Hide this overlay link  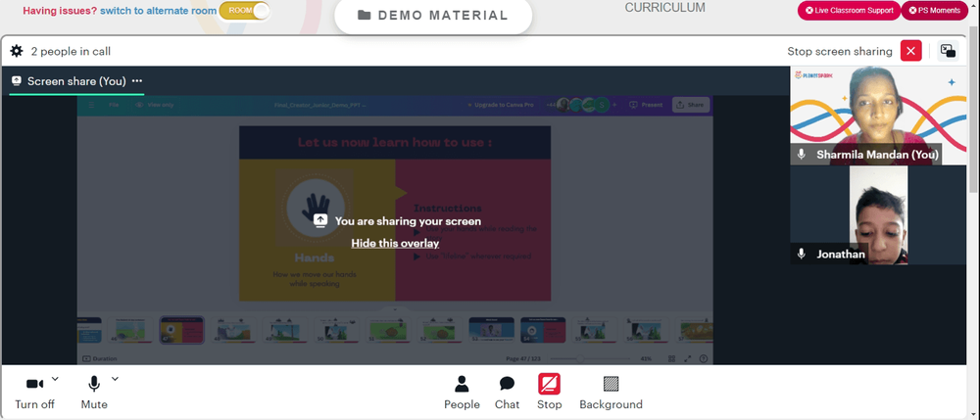click(x=395, y=244)
